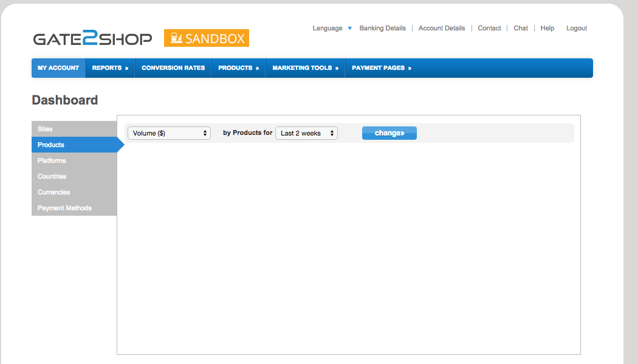Click the orange Sandbox badge
The width and height of the screenshot is (638, 364).
coord(207,38)
